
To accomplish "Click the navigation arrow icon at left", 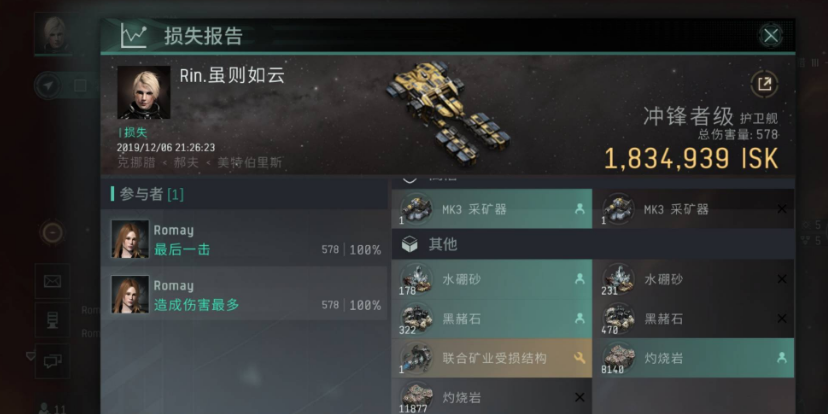I will [x=49, y=86].
